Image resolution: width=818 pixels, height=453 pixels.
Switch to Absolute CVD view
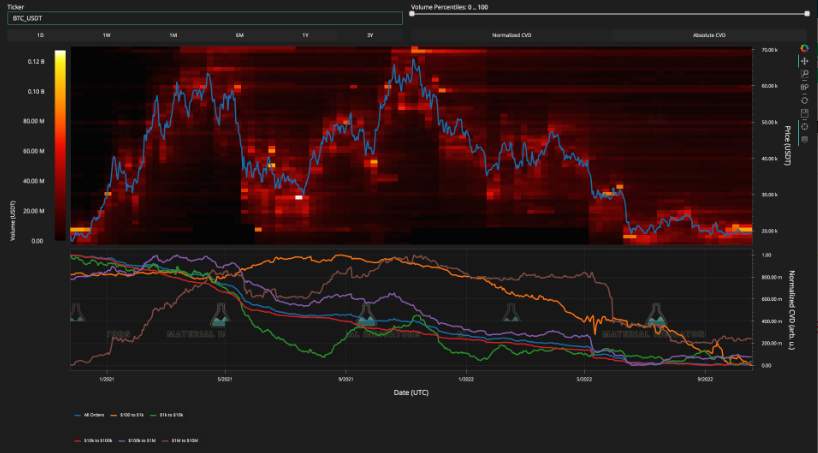point(709,35)
